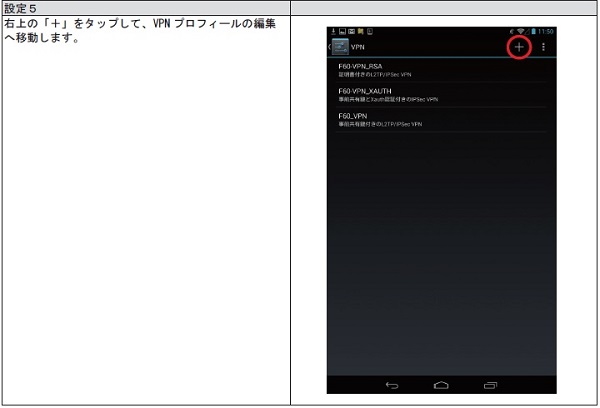Viewport: 600px width, 408px height.
Task: Open the three-dot overflow menu
Action: (543, 47)
